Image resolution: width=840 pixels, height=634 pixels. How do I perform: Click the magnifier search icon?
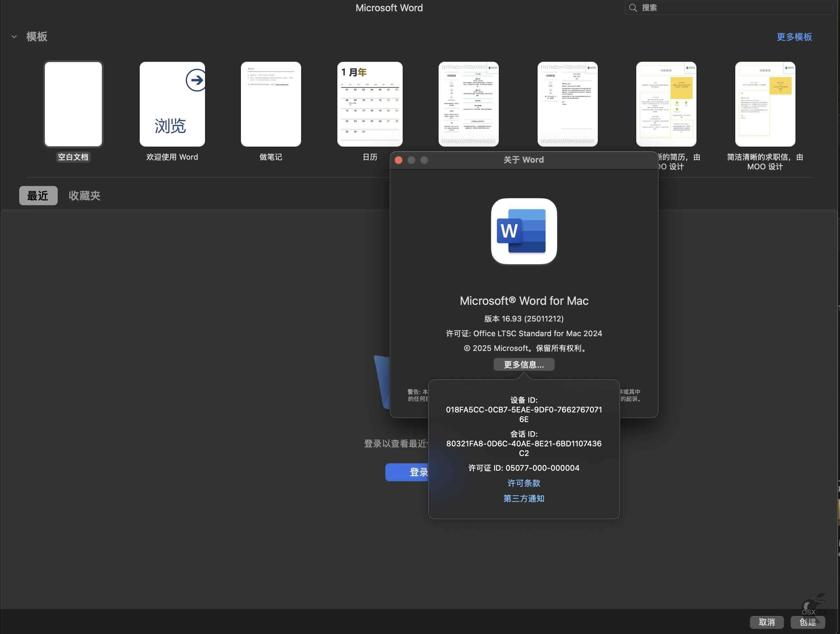pos(633,8)
